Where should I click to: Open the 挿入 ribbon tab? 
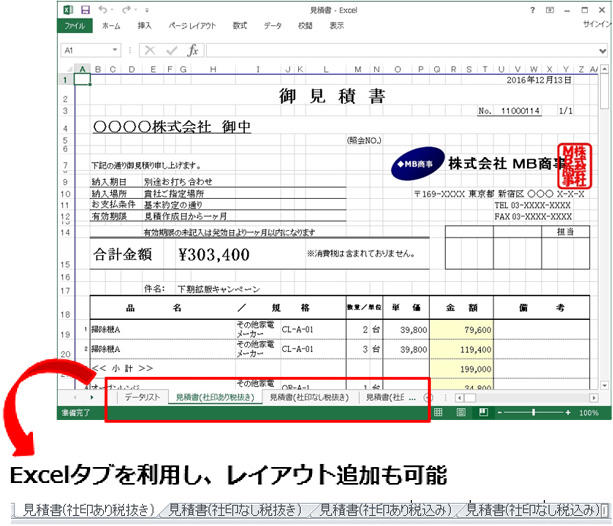144,26
